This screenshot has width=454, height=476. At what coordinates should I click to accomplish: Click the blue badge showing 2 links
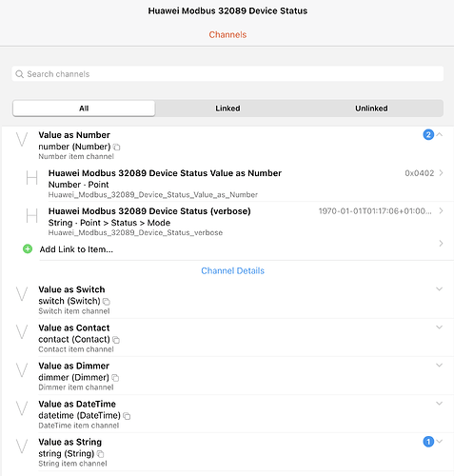click(x=428, y=135)
